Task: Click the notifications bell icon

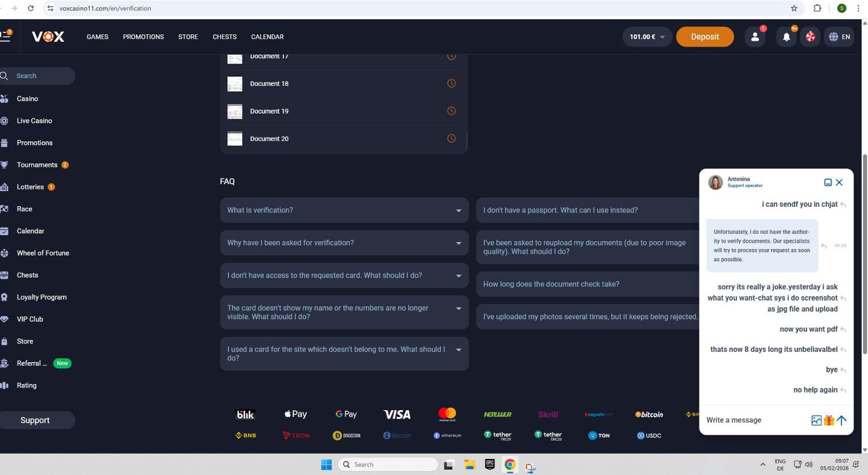Action: 786,37
